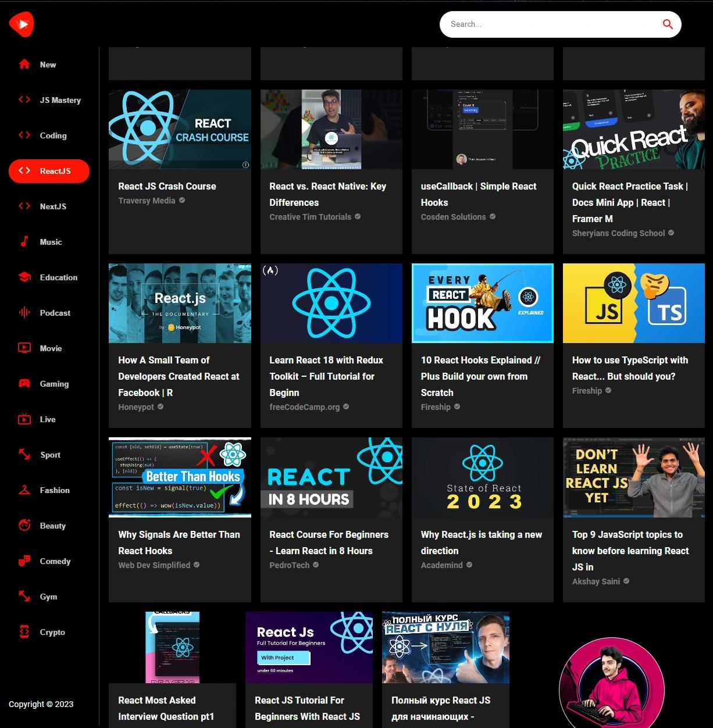Select the Gaming category
This screenshot has height=728, width=713.
[x=49, y=384]
